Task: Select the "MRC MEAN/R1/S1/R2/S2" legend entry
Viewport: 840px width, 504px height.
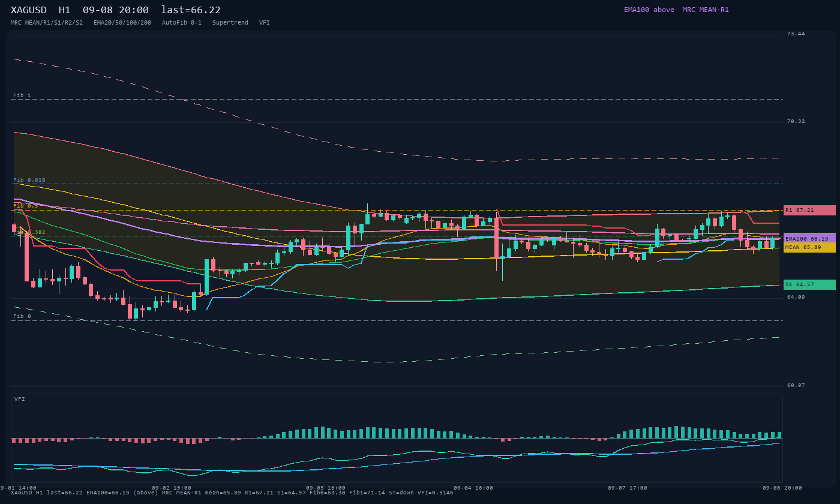Action: point(47,23)
